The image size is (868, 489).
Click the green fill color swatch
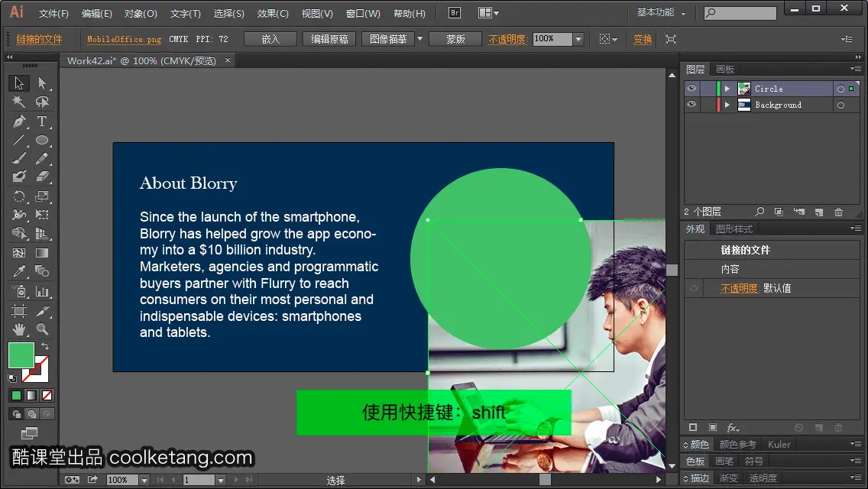(x=21, y=355)
